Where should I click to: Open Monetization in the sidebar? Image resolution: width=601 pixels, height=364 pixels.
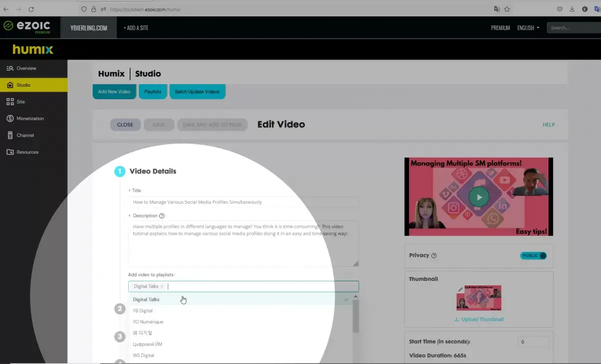click(x=34, y=119)
